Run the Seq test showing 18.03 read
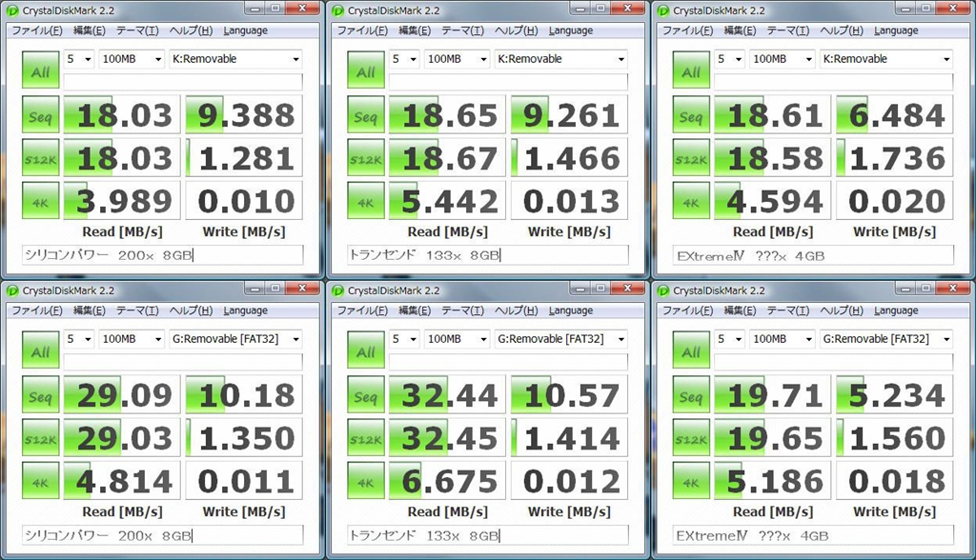976x560 pixels. click(40, 114)
